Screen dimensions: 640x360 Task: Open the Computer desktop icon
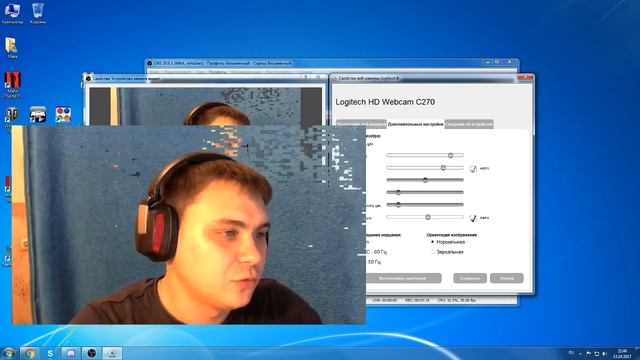click(12, 13)
